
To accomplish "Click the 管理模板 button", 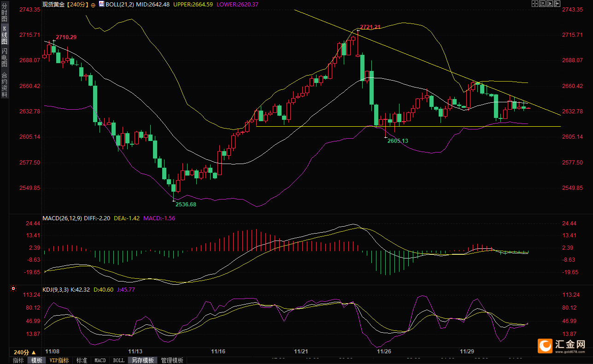I will 172,360.
